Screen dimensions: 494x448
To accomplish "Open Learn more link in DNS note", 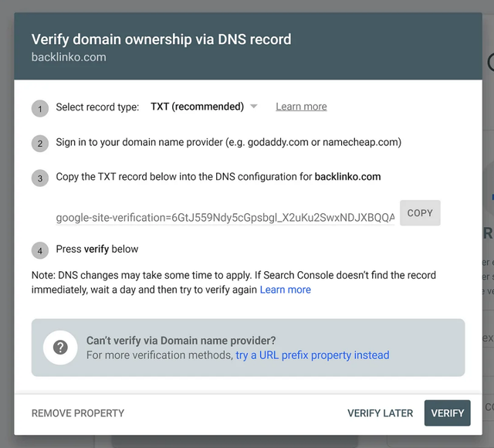I will click(286, 290).
